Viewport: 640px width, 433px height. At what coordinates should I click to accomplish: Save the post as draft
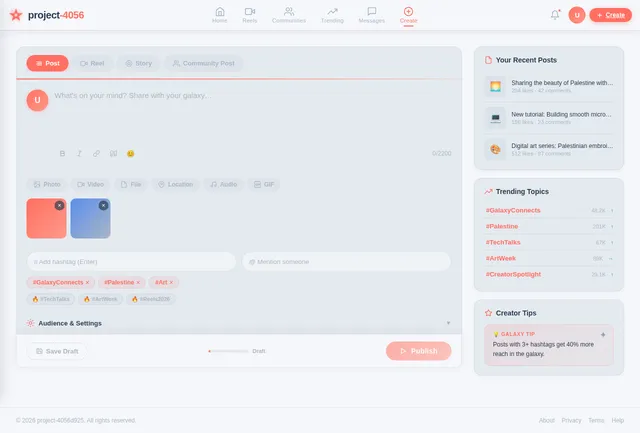(56, 351)
